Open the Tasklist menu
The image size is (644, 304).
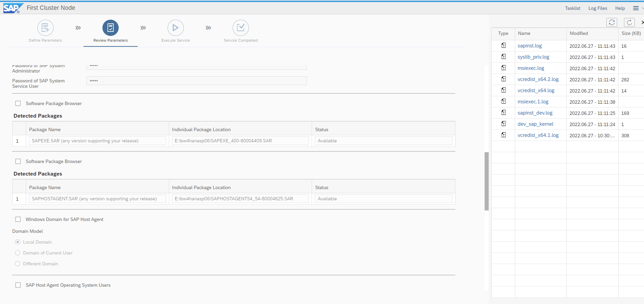click(573, 8)
